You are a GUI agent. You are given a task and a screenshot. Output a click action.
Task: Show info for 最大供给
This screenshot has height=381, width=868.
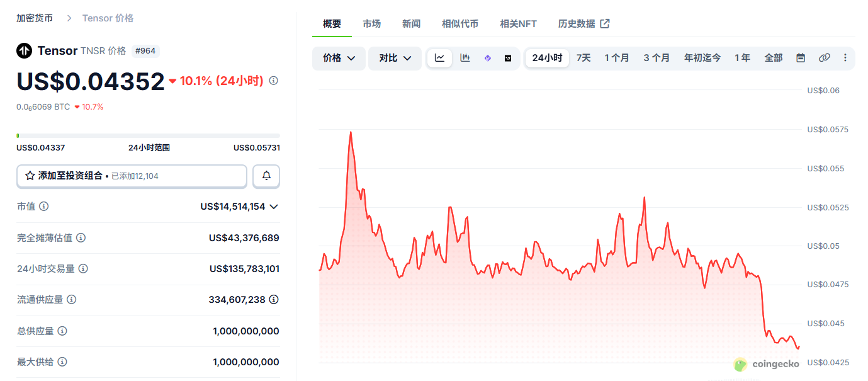tap(62, 362)
